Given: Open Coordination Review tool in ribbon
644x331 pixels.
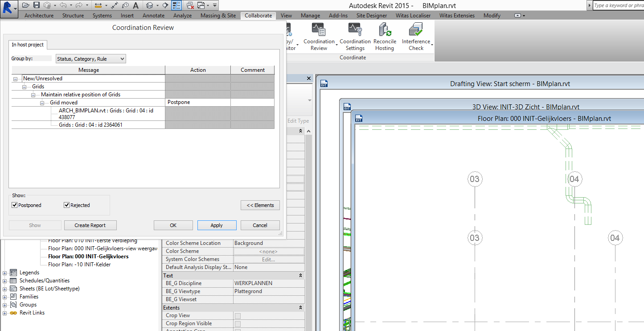Looking at the screenshot, I should tap(319, 37).
